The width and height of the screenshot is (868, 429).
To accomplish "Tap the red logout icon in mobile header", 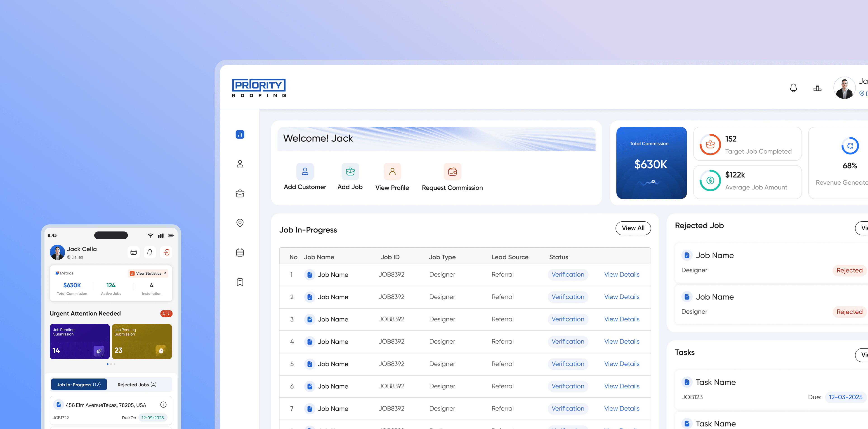I will (x=166, y=252).
